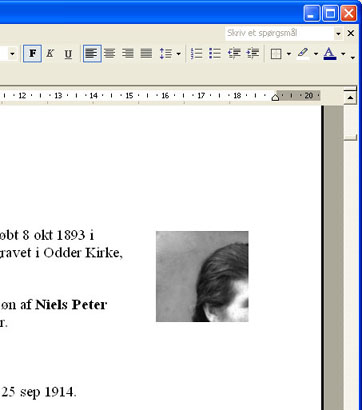Toggle italic formatting with the K button
This screenshot has height=410, width=362.
coord(50,53)
